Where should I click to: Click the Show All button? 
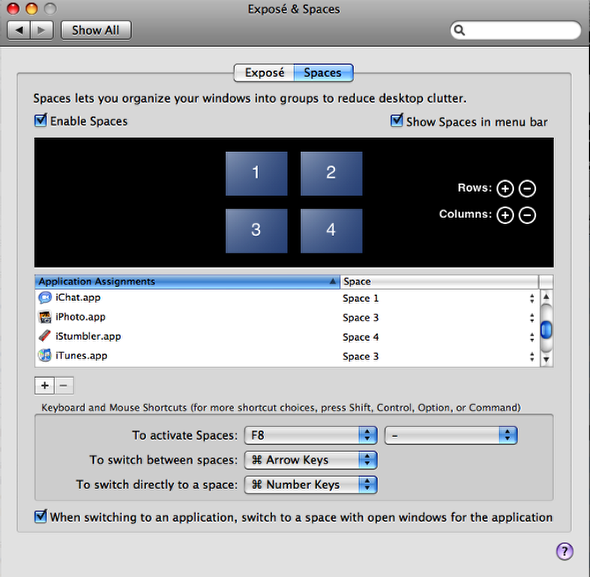(x=96, y=30)
